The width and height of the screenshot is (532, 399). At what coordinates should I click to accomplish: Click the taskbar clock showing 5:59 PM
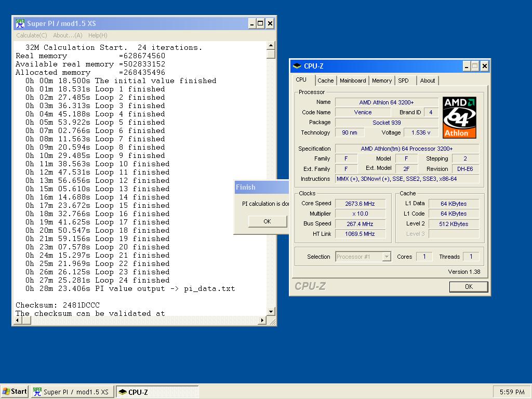[512, 392]
